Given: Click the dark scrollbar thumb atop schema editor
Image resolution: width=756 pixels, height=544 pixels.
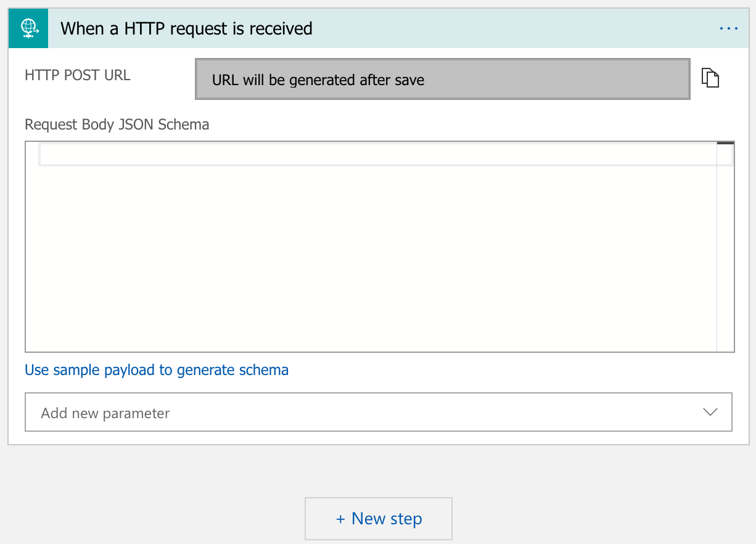Looking at the screenshot, I should click(x=726, y=143).
